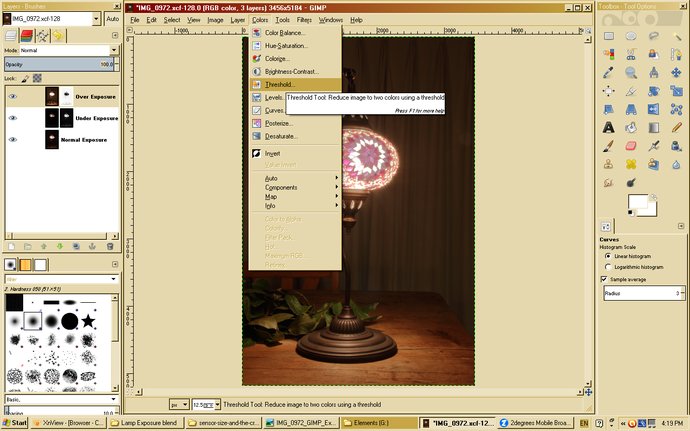Viewport: 690px width, 431px height.
Task: Select the Rectangle Select tool
Action: point(609,36)
